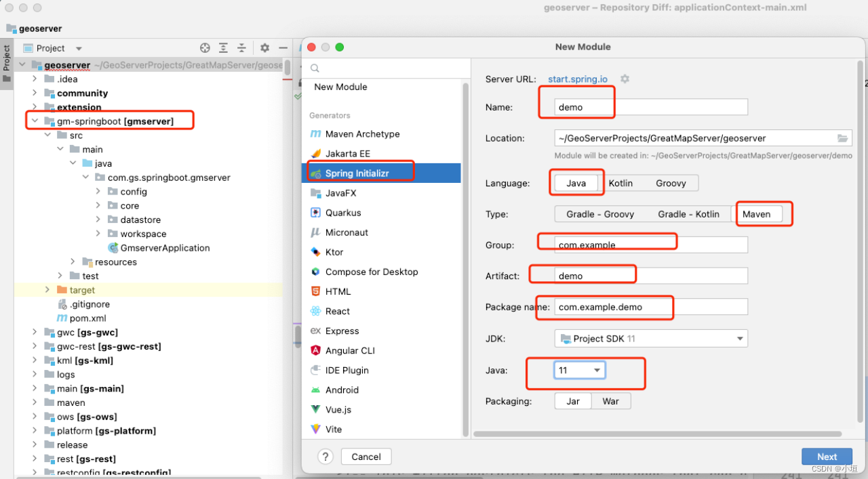Image resolution: width=868 pixels, height=479 pixels.
Task: Select the IDE Plugin generator
Action: point(381,370)
